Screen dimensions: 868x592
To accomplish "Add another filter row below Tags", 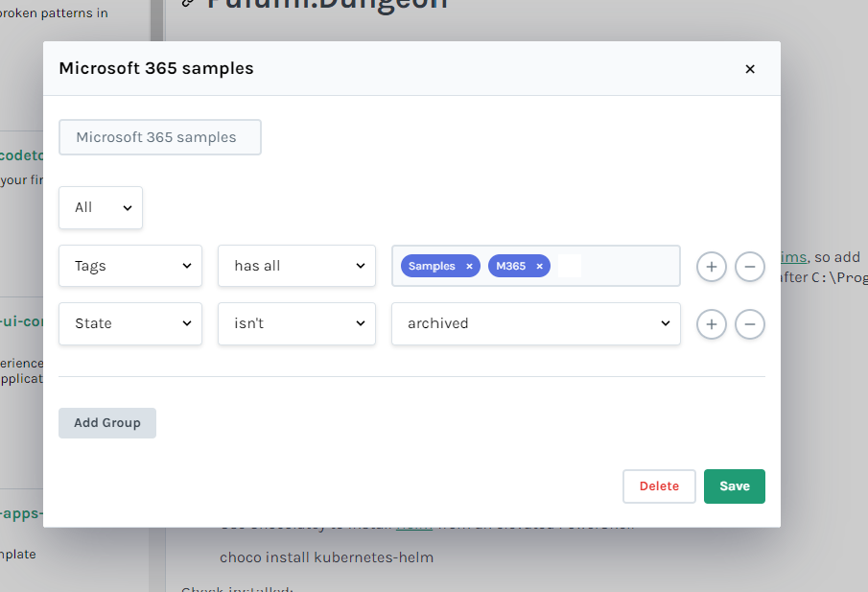I will (711, 267).
